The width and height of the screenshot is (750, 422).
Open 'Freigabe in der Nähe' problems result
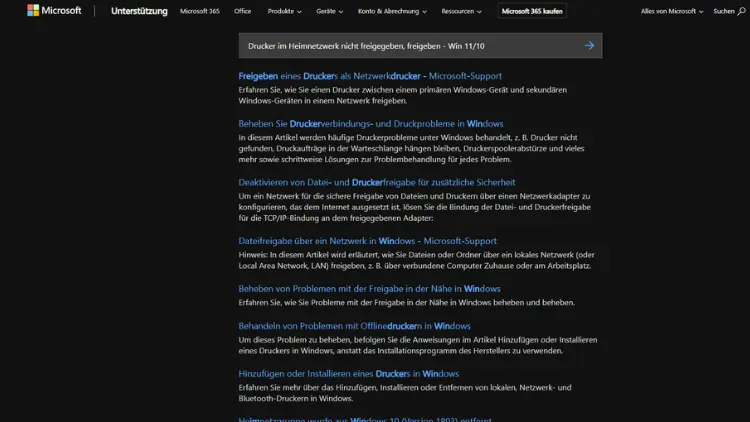tap(369, 289)
